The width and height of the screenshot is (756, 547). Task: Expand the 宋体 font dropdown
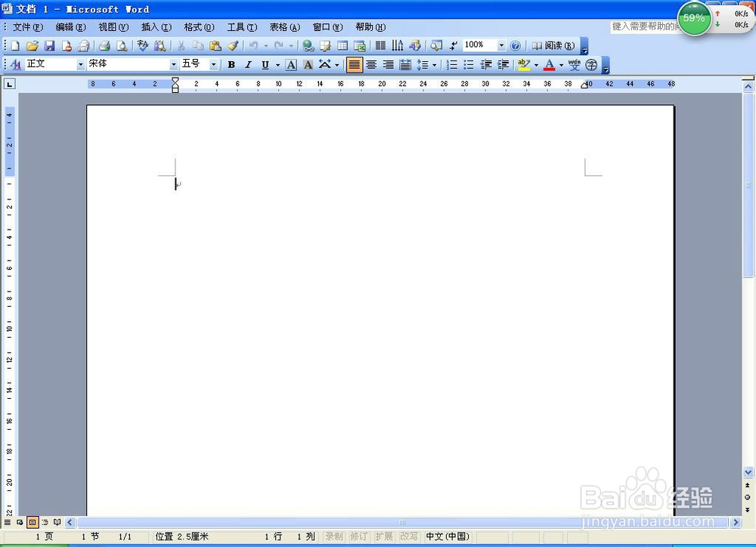click(174, 64)
